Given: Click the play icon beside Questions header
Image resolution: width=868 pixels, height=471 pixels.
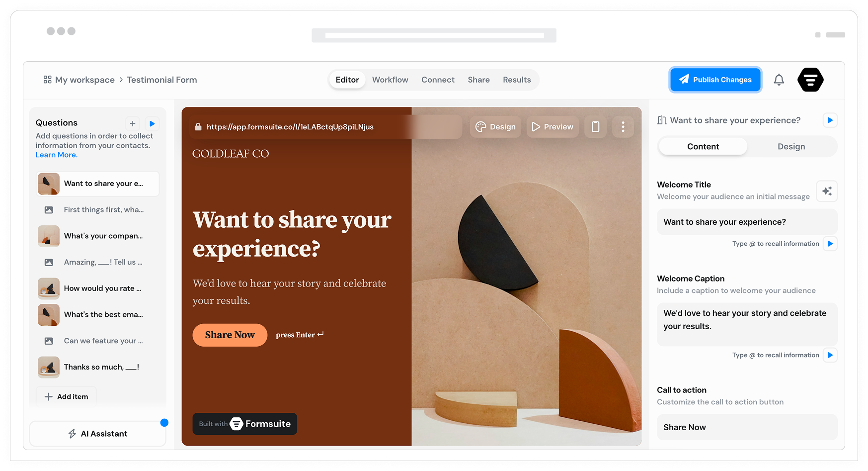Looking at the screenshot, I should pos(152,123).
